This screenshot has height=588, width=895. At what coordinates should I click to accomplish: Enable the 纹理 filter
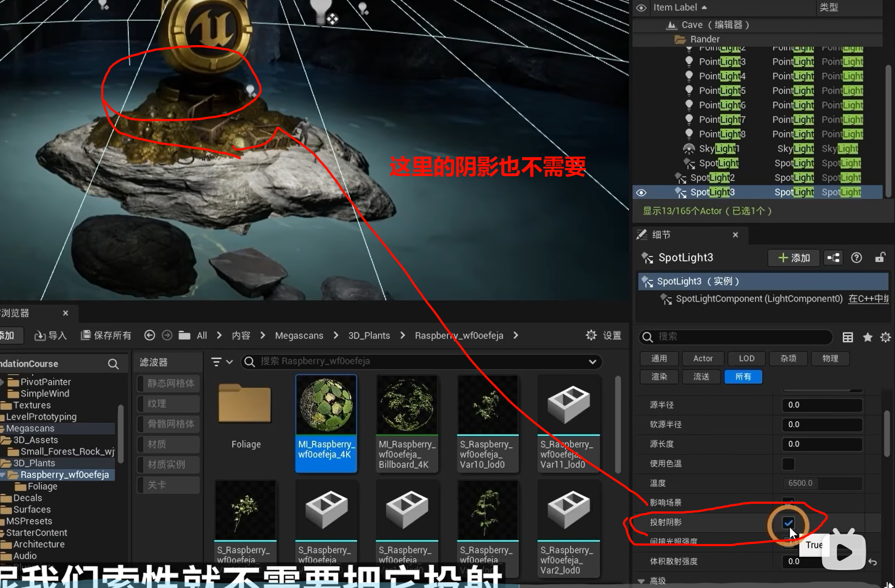[x=169, y=404]
